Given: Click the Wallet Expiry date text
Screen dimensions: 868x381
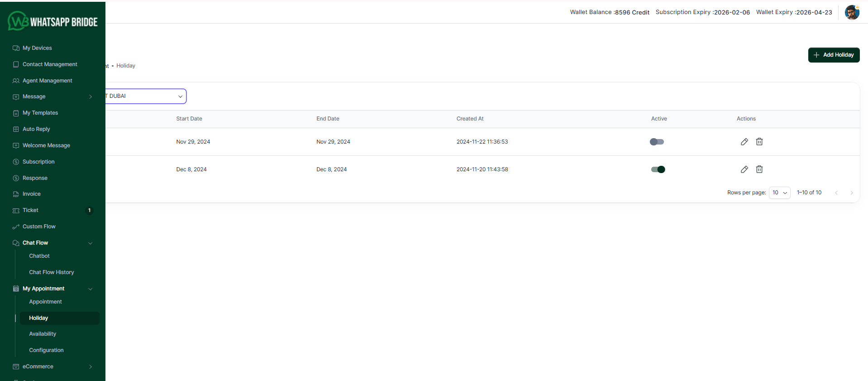Looking at the screenshot, I should [794, 12].
